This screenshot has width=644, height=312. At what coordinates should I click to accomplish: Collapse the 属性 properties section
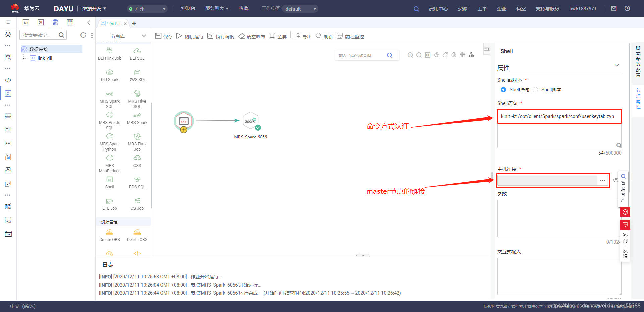click(616, 65)
